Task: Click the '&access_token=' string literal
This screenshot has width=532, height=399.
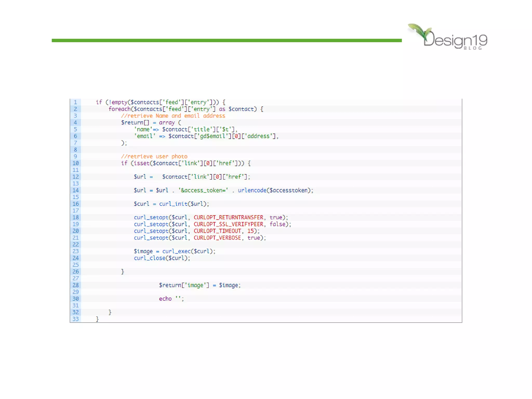Action: pyautogui.click(x=203, y=190)
